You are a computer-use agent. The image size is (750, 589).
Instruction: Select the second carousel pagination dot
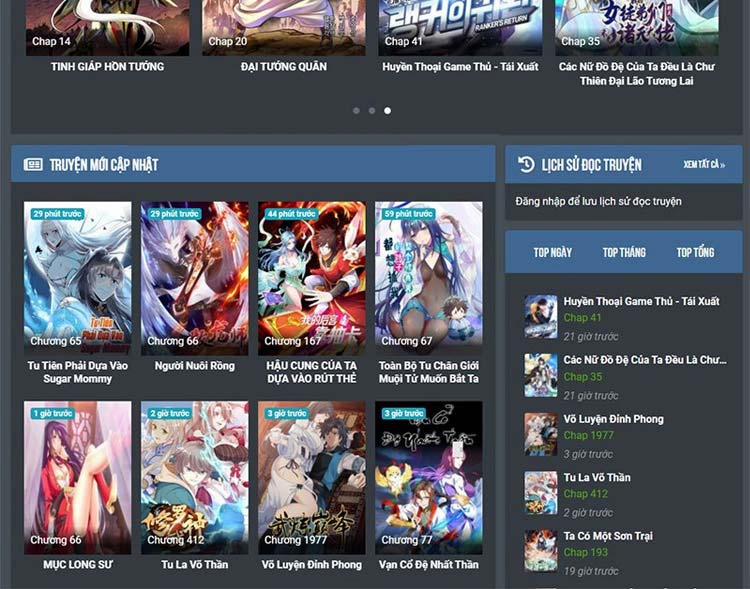(372, 111)
